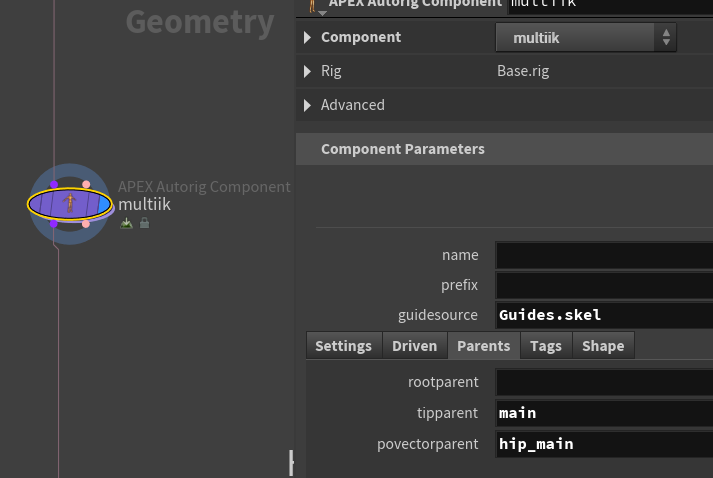Switch to the Shape tab
Screen dimensions: 713x478
click(603, 346)
